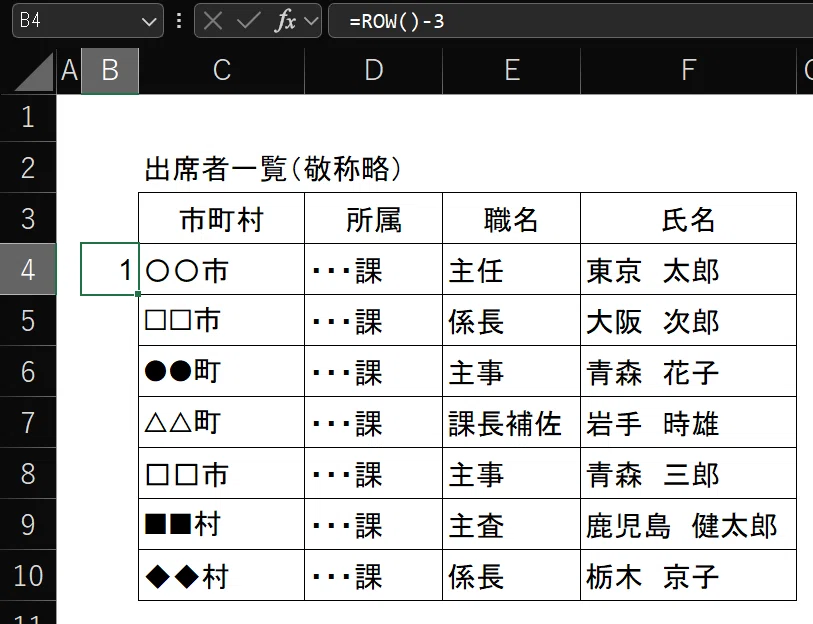The image size is (813, 624).
Task: Click cell ◆◆村
Action: pos(221,575)
